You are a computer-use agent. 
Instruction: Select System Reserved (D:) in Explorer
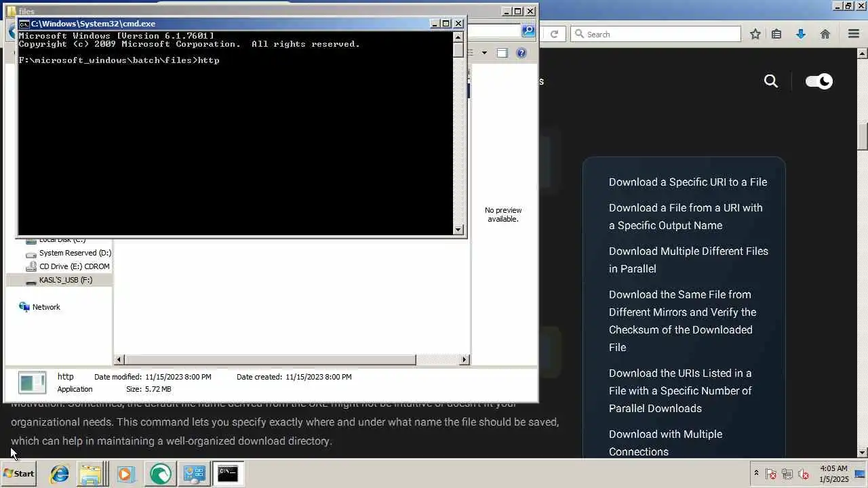tap(68, 253)
